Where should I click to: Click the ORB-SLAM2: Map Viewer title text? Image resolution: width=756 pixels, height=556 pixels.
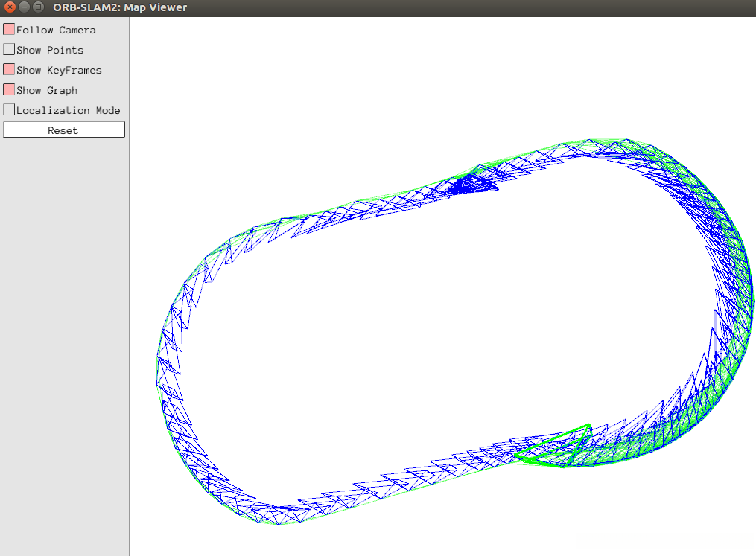pyautogui.click(x=120, y=7)
